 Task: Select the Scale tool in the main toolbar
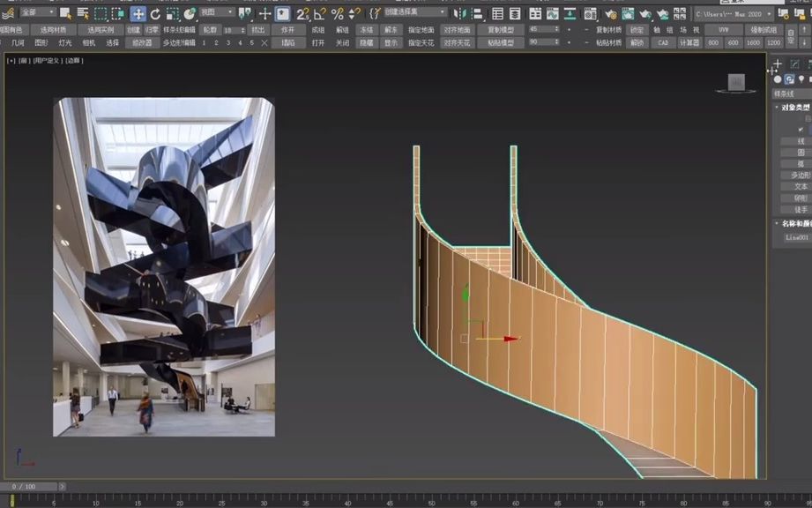172,12
